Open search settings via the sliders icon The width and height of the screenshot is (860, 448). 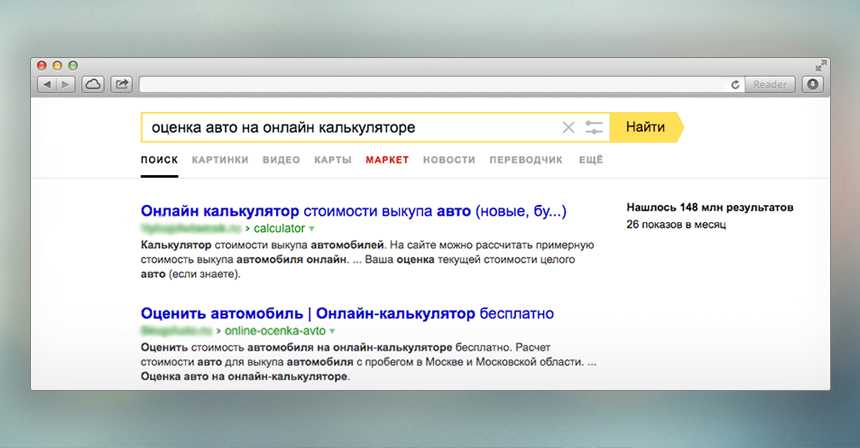point(594,128)
